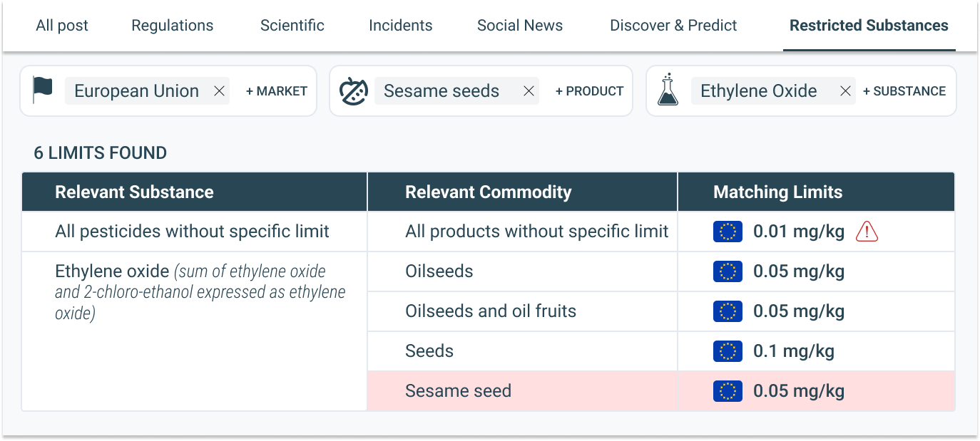The width and height of the screenshot is (980, 441).
Task: Open the + MARKET filter selector
Action: tap(275, 90)
